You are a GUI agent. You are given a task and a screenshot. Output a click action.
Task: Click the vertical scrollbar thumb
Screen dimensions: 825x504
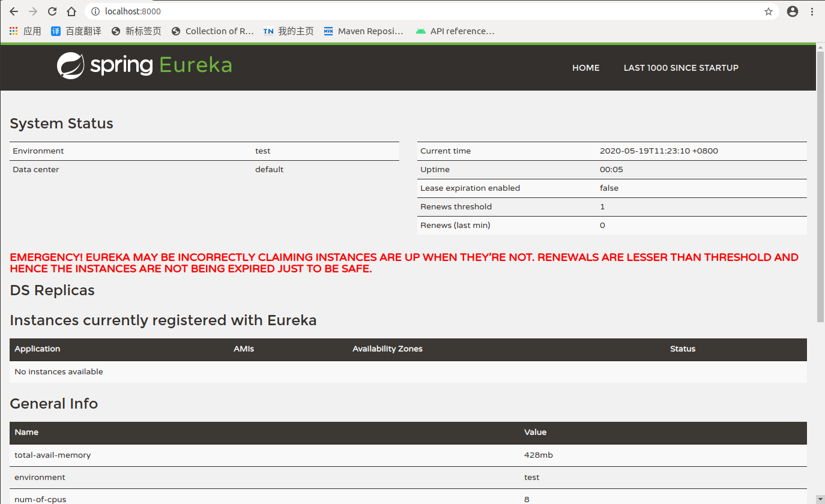[820, 187]
